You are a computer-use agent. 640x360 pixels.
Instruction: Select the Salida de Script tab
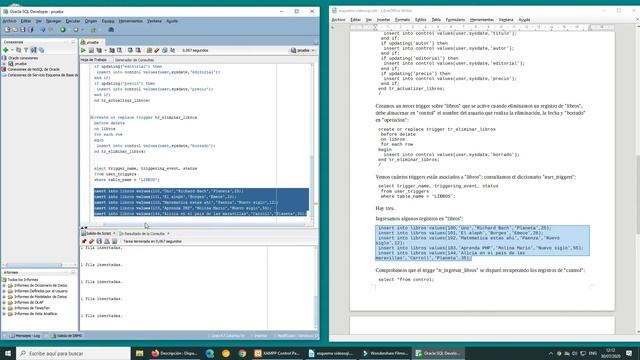pos(98,233)
